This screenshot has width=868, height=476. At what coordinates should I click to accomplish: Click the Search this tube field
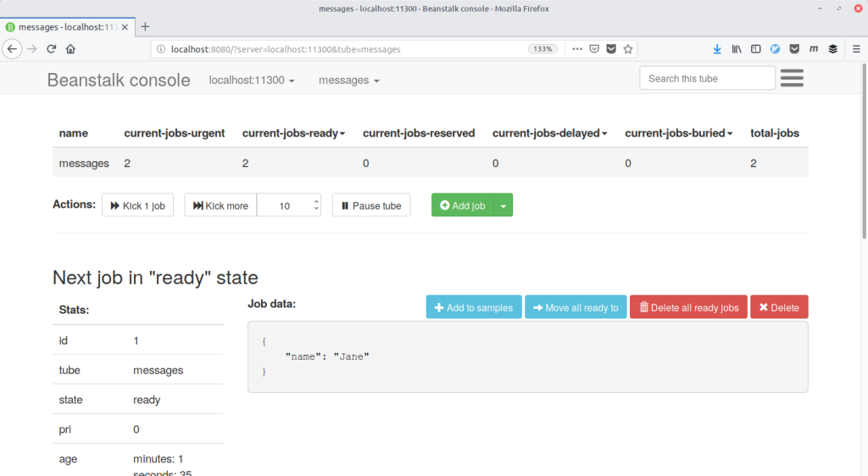click(x=707, y=79)
